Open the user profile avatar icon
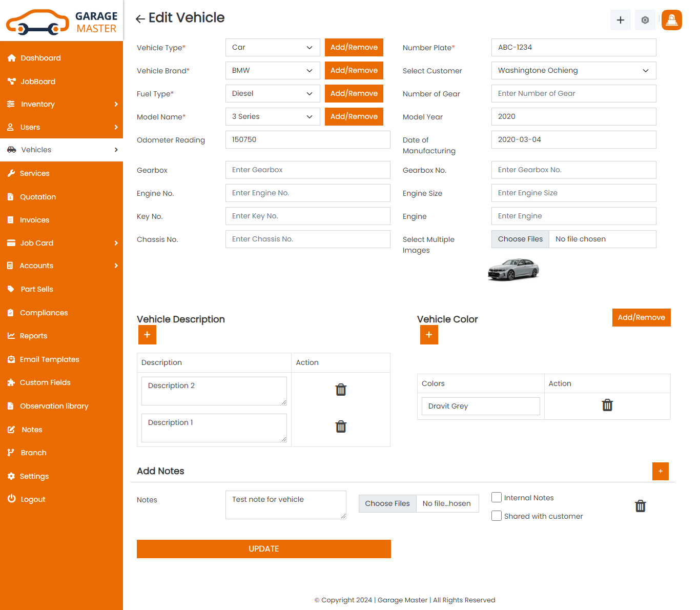 point(671,20)
